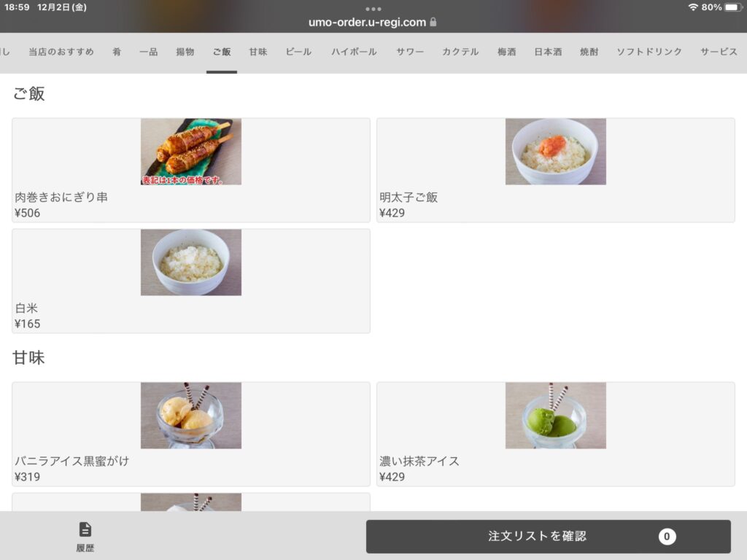747x560 pixels.
Task: Tap the バニラアイス黒蜜がけ ice cream photo
Action: [x=191, y=415]
